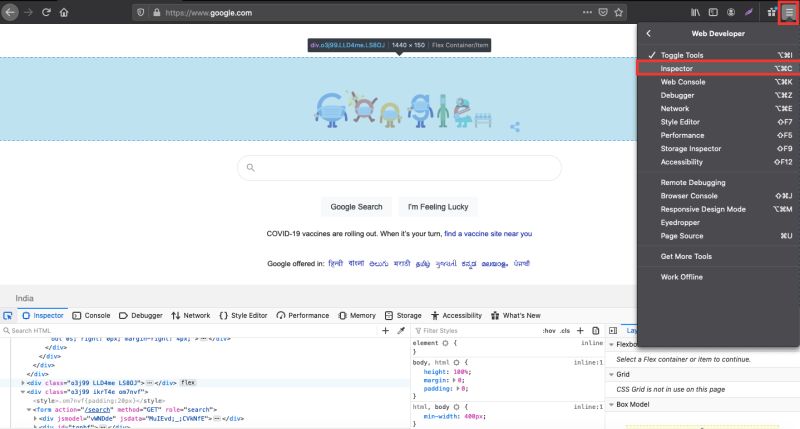Open find a vaccine site near you link
Screen dimensions: 800x429
(x=488, y=234)
